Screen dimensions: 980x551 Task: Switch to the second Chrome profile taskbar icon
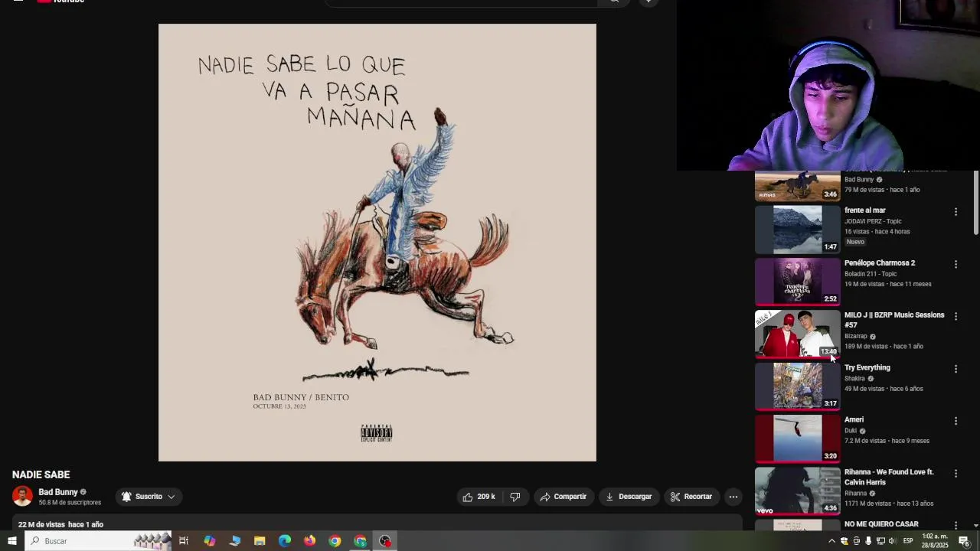point(360,541)
